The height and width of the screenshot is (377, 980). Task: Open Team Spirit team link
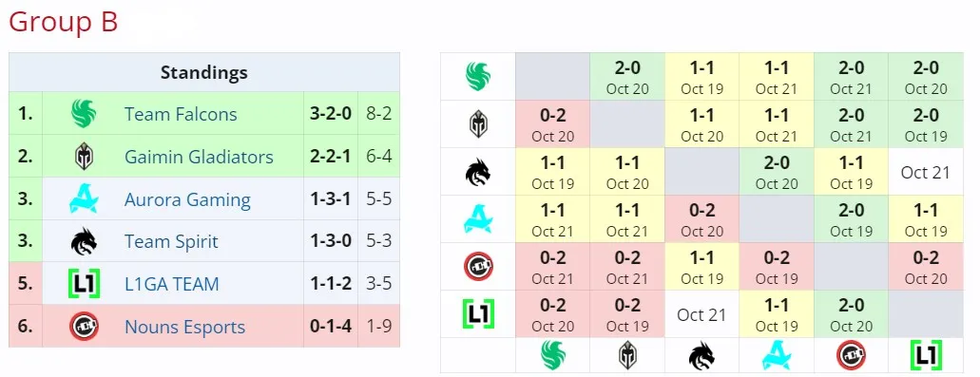point(171,241)
